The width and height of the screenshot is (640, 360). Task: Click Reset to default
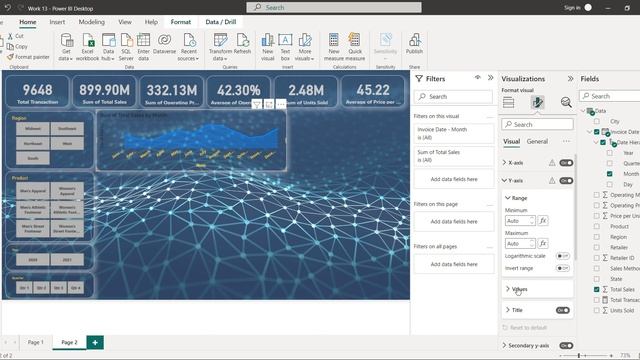click(x=524, y=328)
